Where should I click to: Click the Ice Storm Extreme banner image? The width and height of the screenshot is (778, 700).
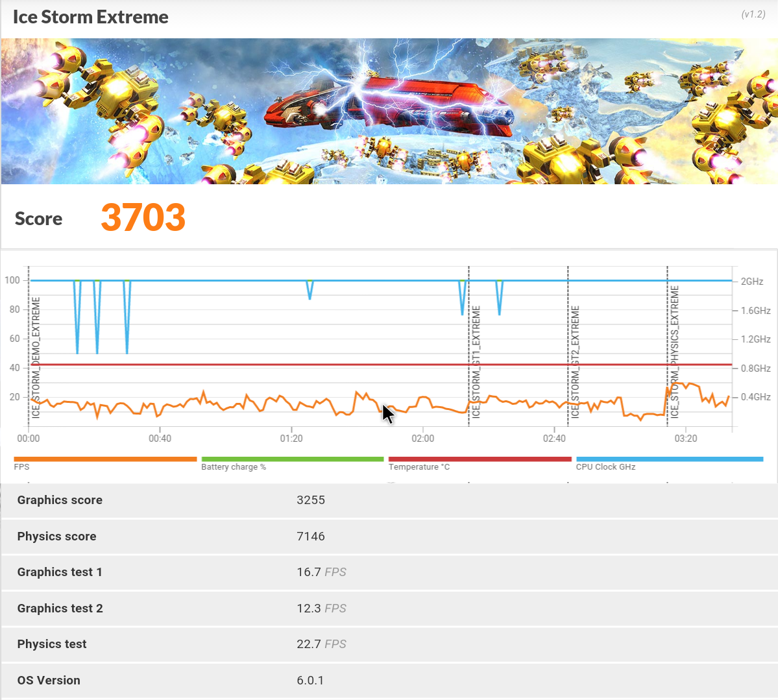pos(389,111)
